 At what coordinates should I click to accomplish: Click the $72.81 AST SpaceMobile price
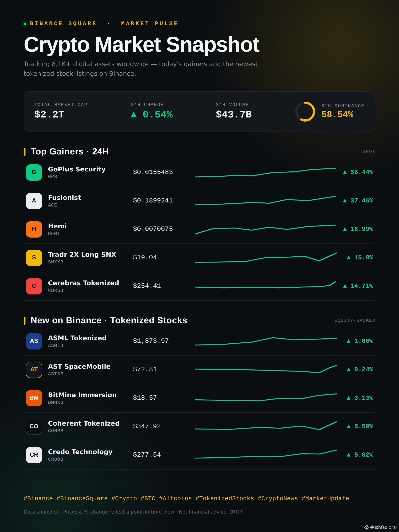point(145,369)
